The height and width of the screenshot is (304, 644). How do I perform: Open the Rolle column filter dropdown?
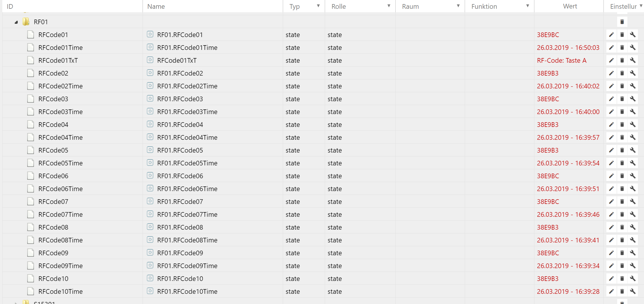(x=389, y=6)
